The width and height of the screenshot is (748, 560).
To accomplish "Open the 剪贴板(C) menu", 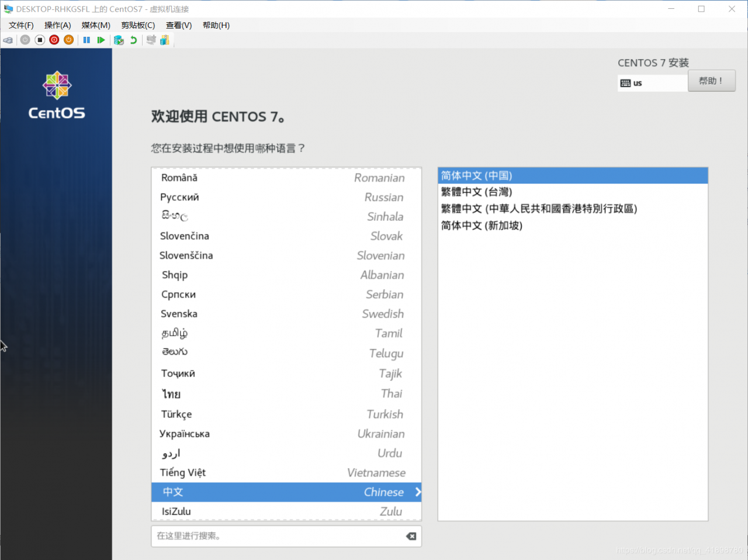I will (x=138, y=25).
